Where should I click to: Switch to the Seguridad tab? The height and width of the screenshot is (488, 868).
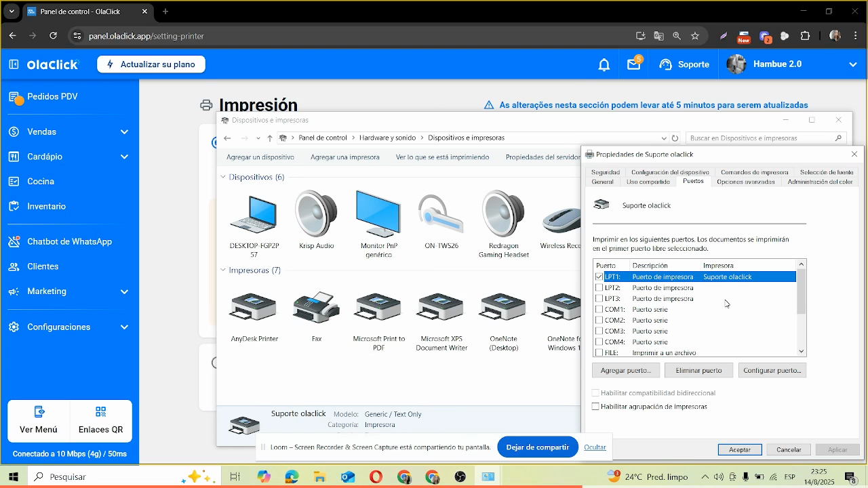tap(606, 172)
